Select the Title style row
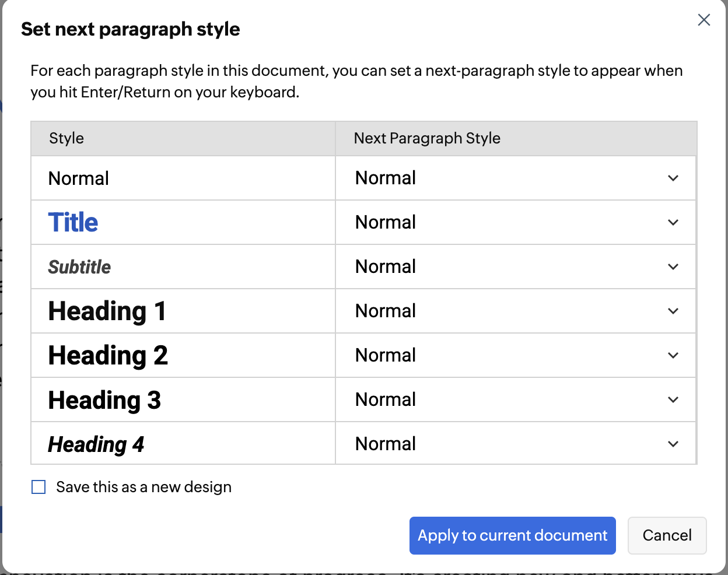Image resolution: width=728 pixels, height=575 pixels. [73, 222]
